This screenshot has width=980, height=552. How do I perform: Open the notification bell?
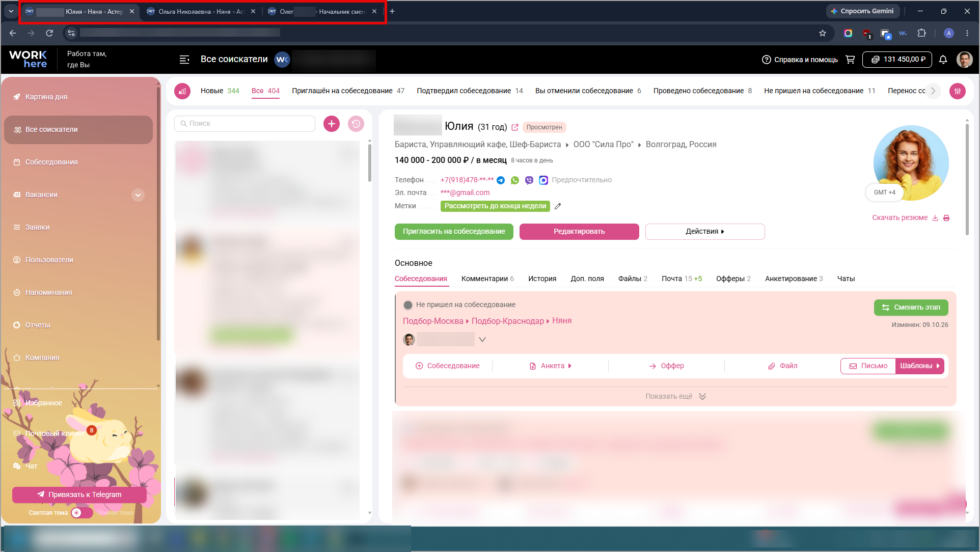point(943,60)
